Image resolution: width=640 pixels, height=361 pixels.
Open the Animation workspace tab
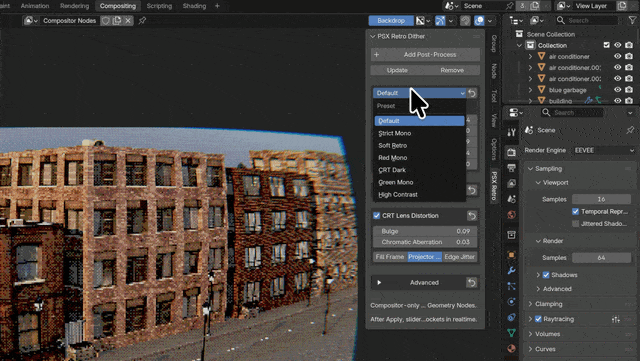coord(35,6)
